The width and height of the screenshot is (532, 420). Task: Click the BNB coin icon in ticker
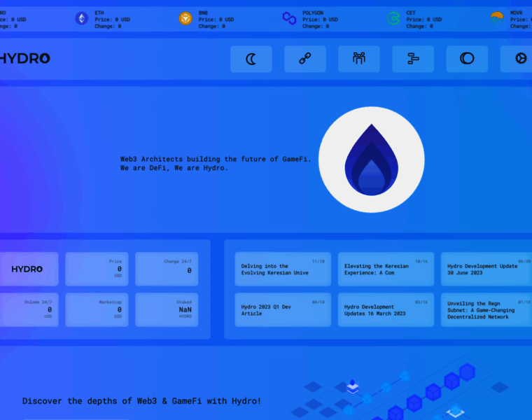coord(185,18)
